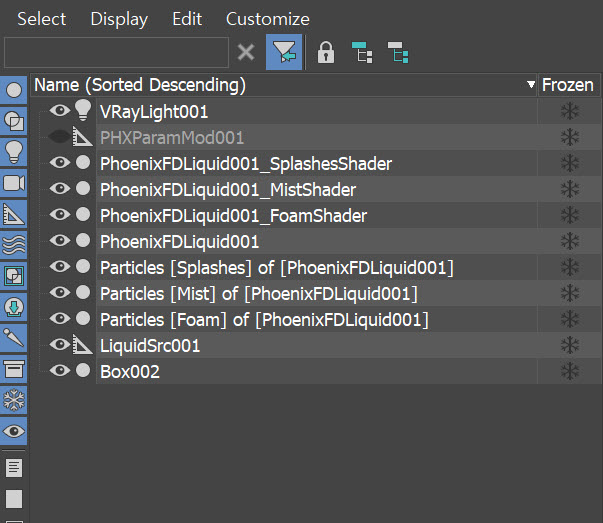Toggle Display Space Warps wave icon
Image resolution: width=603 pixels, height=523 pixels.
pyautogui.click(x=14, y=245)
